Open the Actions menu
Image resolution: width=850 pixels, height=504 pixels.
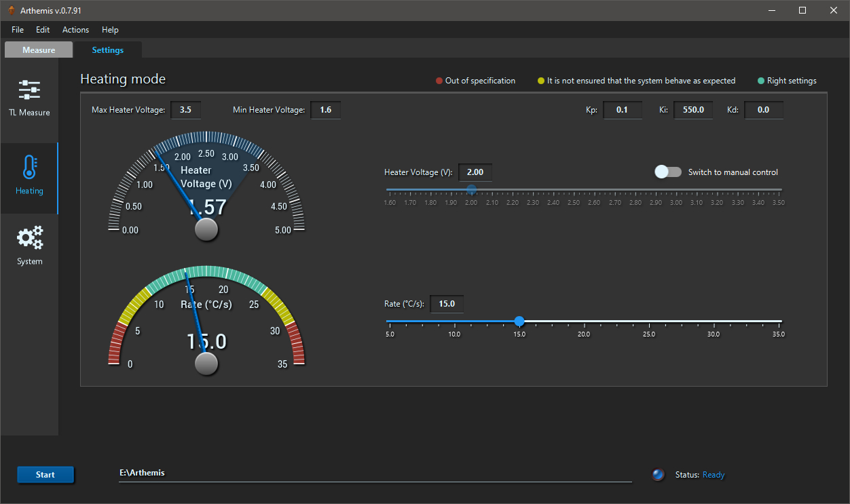[x=75, y=30]
